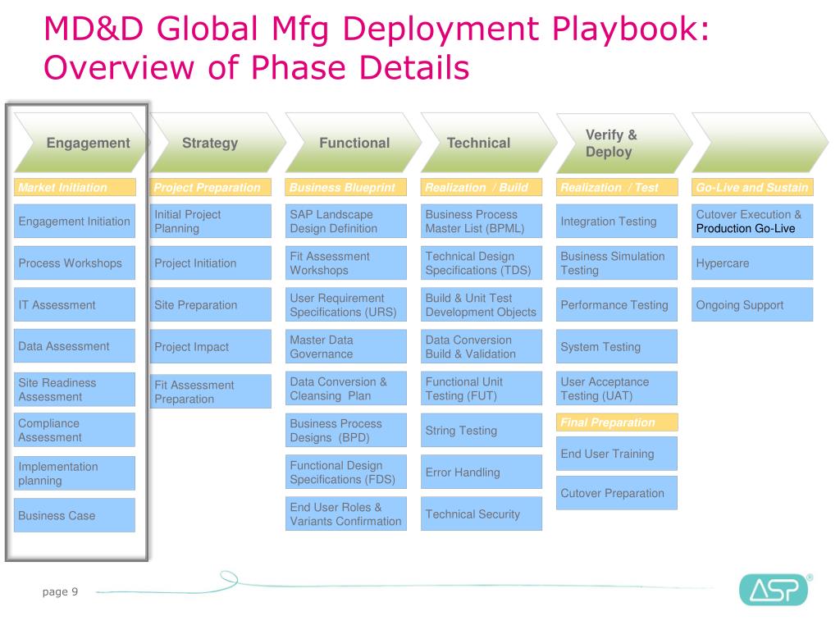This screenshot has width=840, height=630.
Task: Click the Go-Live and Sustain header
Action: [x=752, y=187]
